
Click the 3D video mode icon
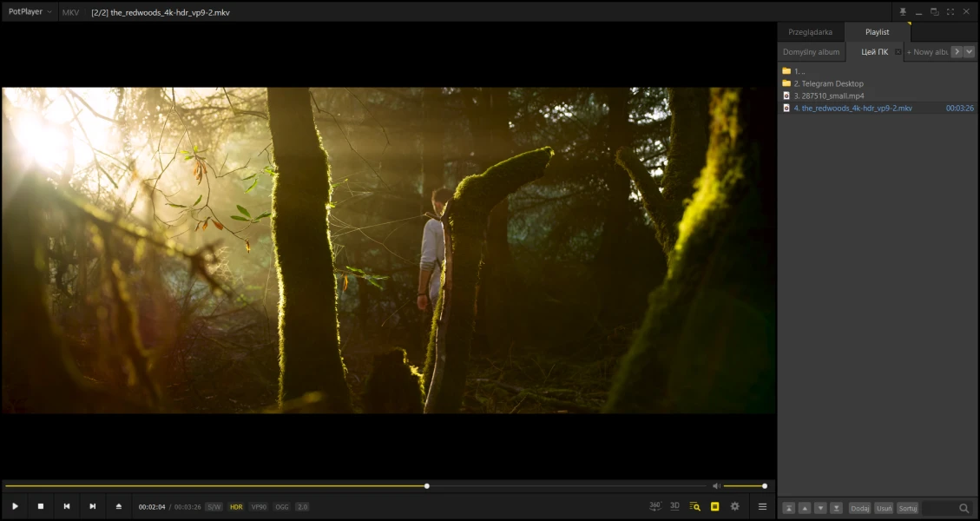[x=674, y=506]
